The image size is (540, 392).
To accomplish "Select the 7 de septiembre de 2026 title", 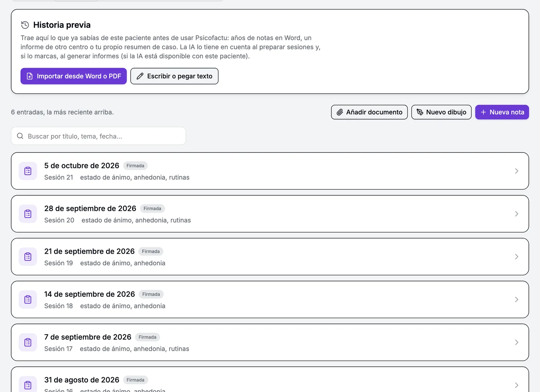I will click(88, 337).
